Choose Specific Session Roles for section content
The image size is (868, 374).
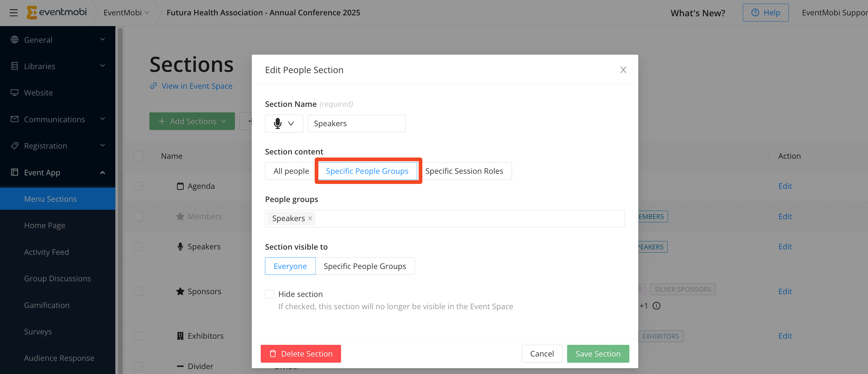click(x=464, y=171)
